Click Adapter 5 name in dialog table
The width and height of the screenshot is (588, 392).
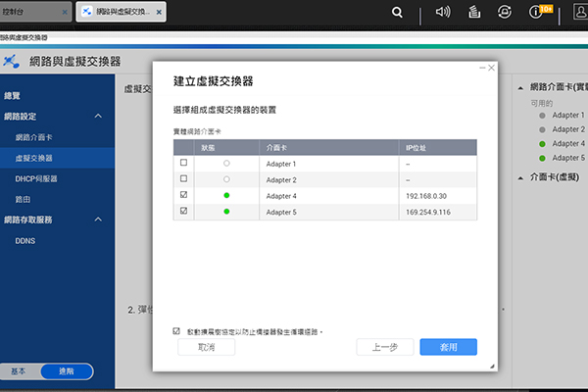(x=281, y=213)
